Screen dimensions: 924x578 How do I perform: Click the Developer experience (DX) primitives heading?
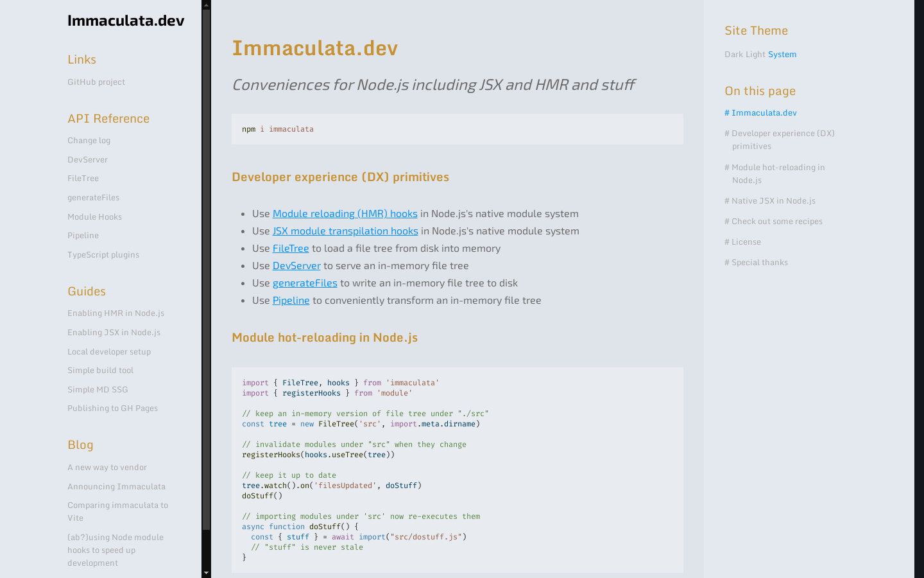(x=341, y=177)
